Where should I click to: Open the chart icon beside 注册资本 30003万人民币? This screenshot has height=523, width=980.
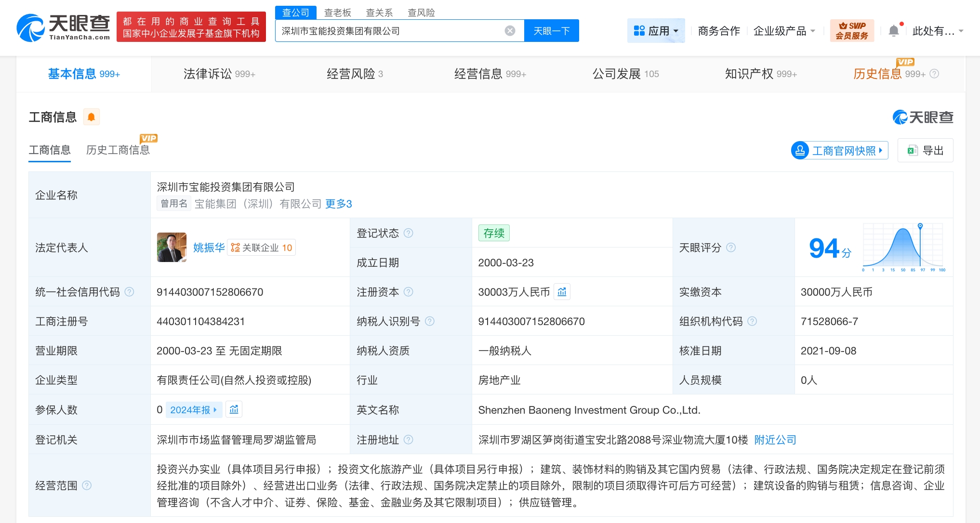(561, 291)
